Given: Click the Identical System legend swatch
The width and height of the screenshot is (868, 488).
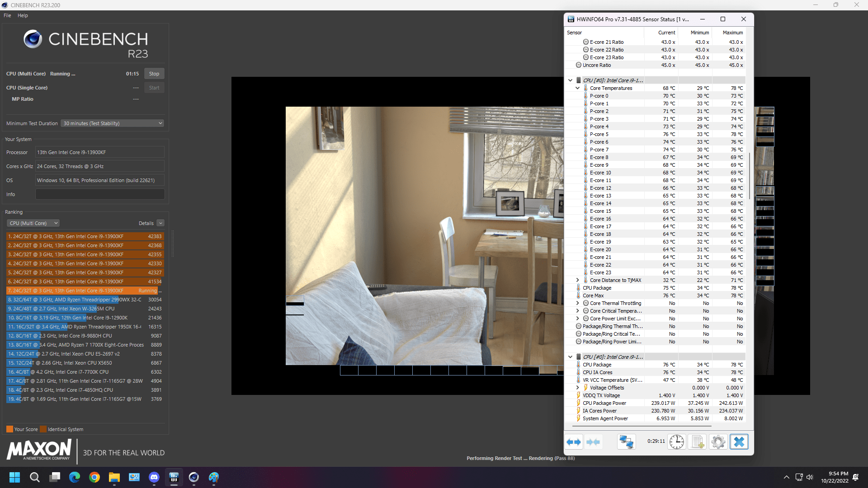Looking at the screenshot, I should coord(43,429).
